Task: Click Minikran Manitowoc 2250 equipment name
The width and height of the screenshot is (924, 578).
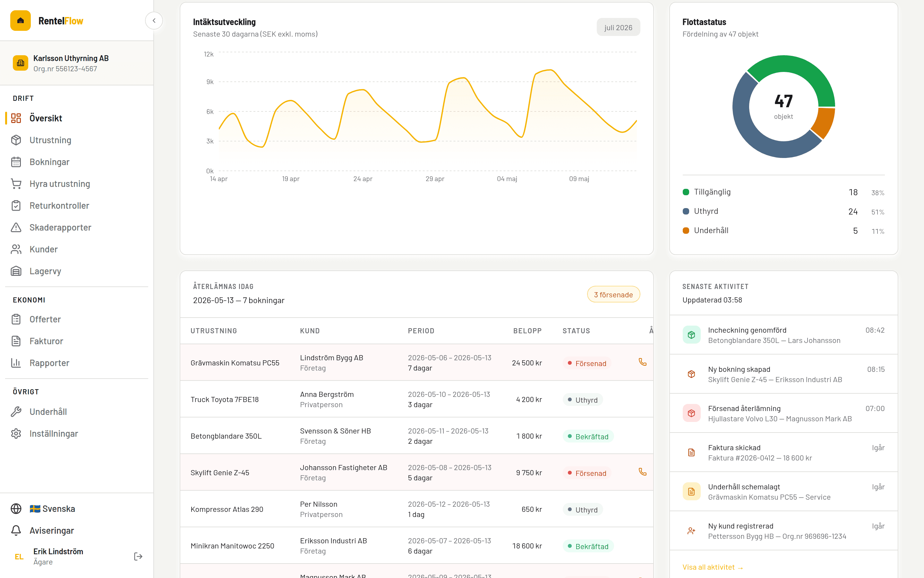Action: pos(232,546)
